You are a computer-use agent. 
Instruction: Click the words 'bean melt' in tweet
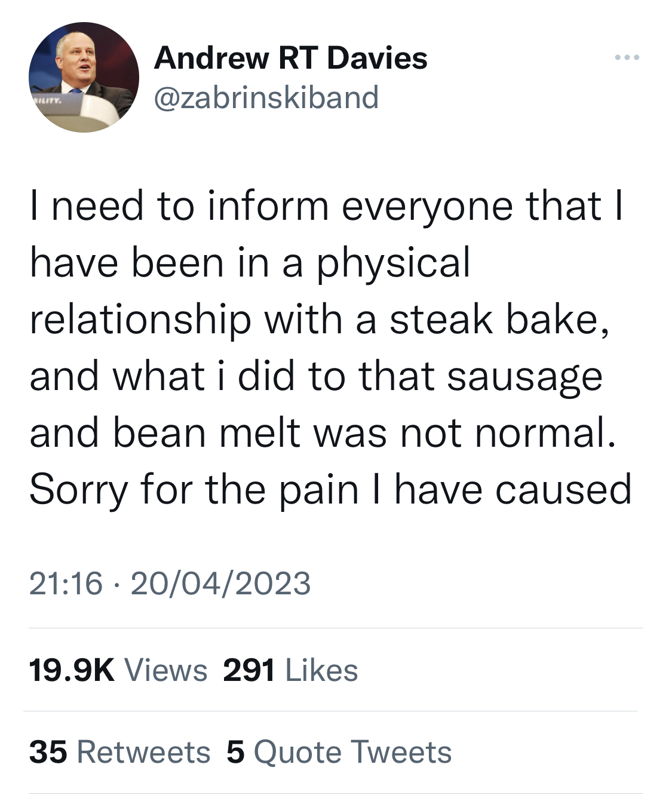coord(206,433)
